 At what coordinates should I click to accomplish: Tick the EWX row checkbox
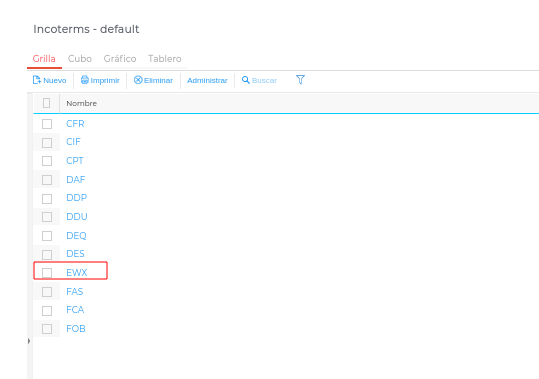pos(47,273)
